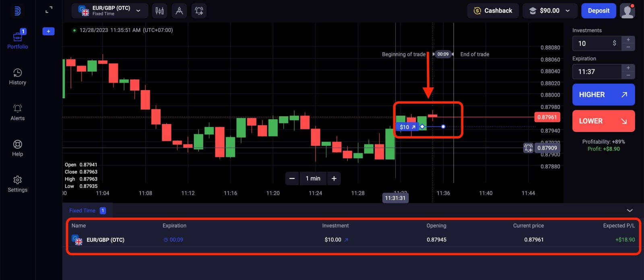Open the chart indicators icon
The width and height of the screenshot is (644, 280).
click(x=160, y=11)
